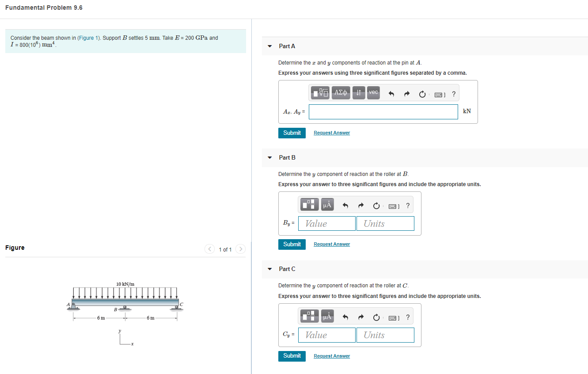
Task: Submit the Part C answer
Action: (x=292, y=355)
